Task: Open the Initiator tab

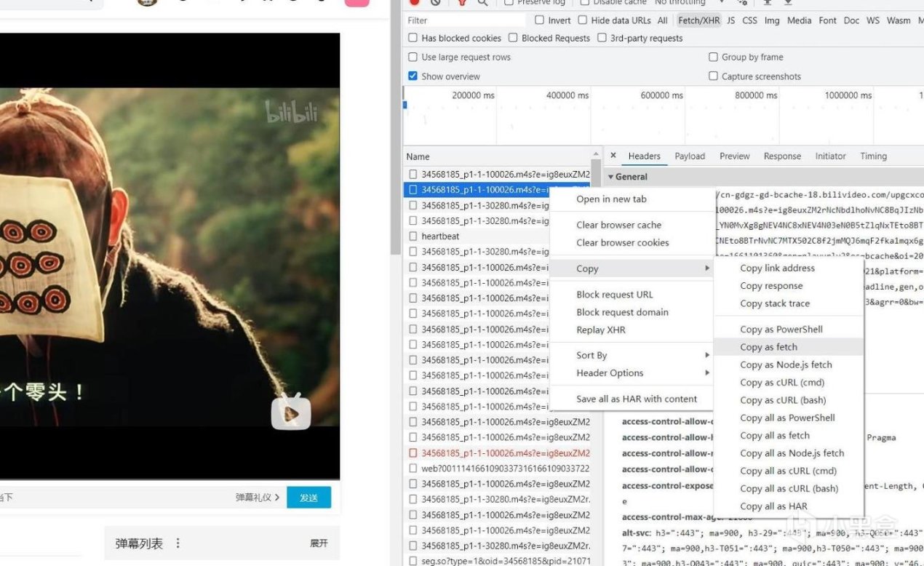Action: point(830,156)
